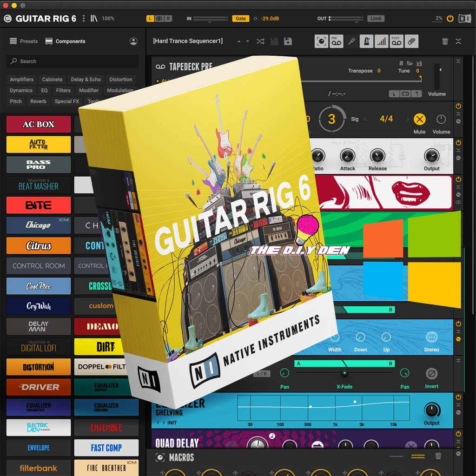The image size is (476, 476).
Task: Open the metronome panel from the toolbar
Action: pyautogui.click(x=367, y=41)
